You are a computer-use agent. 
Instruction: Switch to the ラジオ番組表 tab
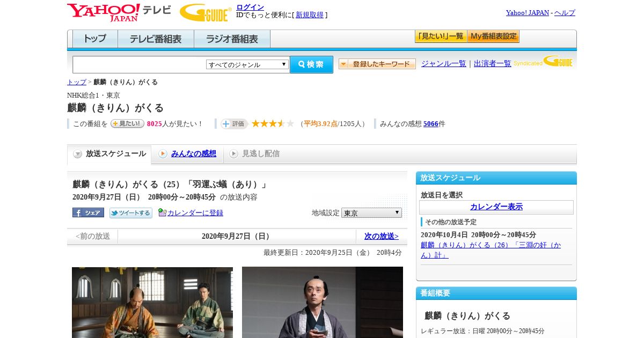[x=232, y=39]
